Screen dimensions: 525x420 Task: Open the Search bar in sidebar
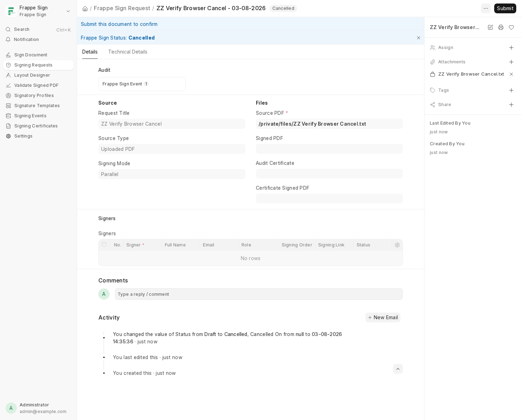point(38,29)
